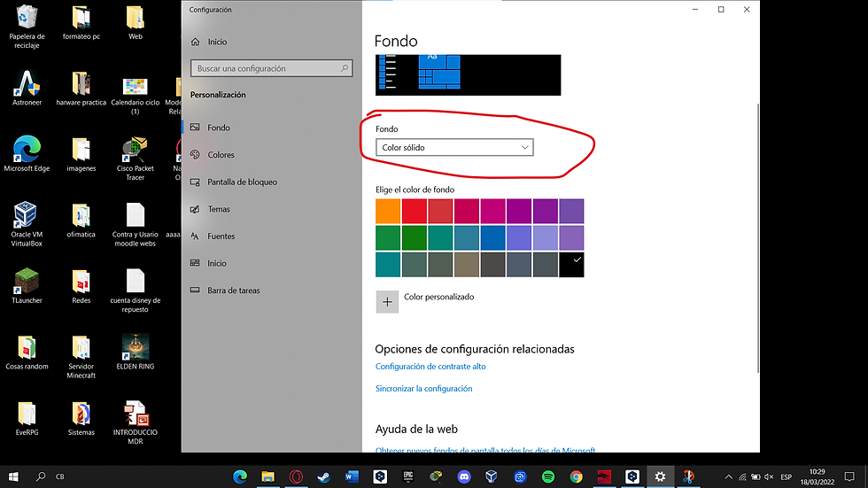Click the Fuentes letter icon in the sidebar
Image resolution: width=868 pixels, height=488 pixels.
[x=195, y=236]
